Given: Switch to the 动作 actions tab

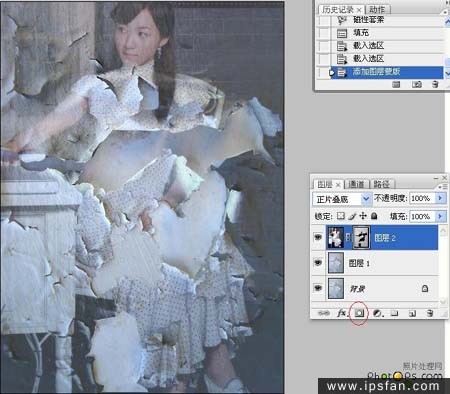Looking at the screenshot, I should point(377,10).
